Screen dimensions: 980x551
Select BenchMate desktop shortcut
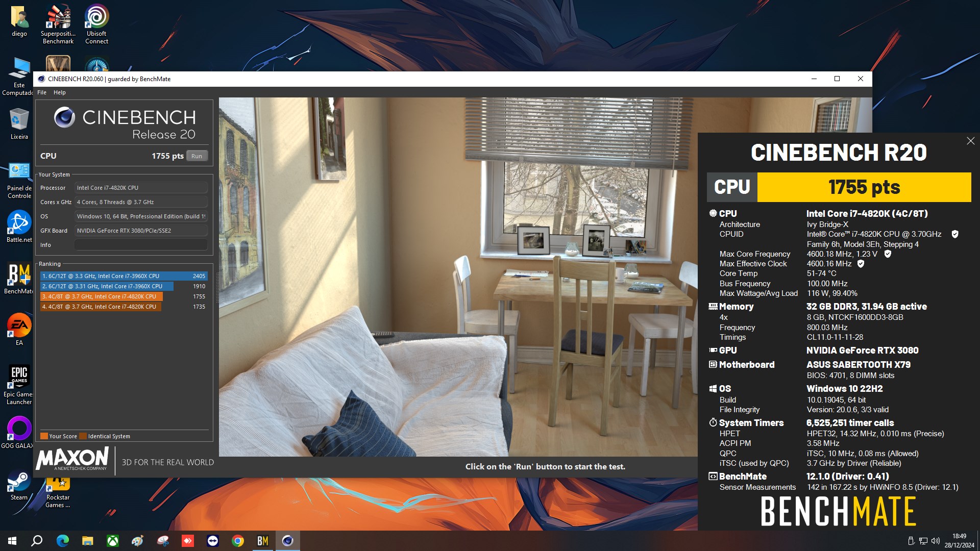[x=19, y=279]
